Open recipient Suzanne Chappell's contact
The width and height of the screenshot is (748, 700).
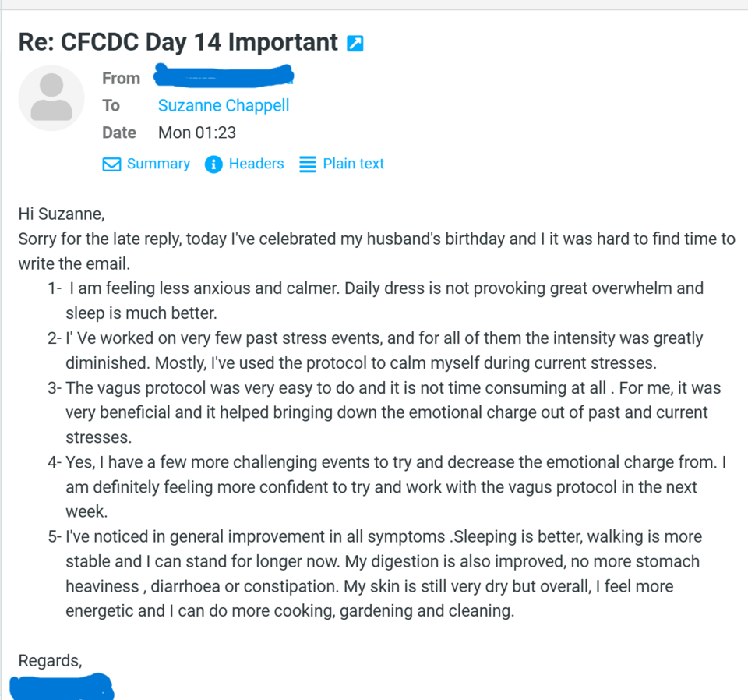click(224, 105)
